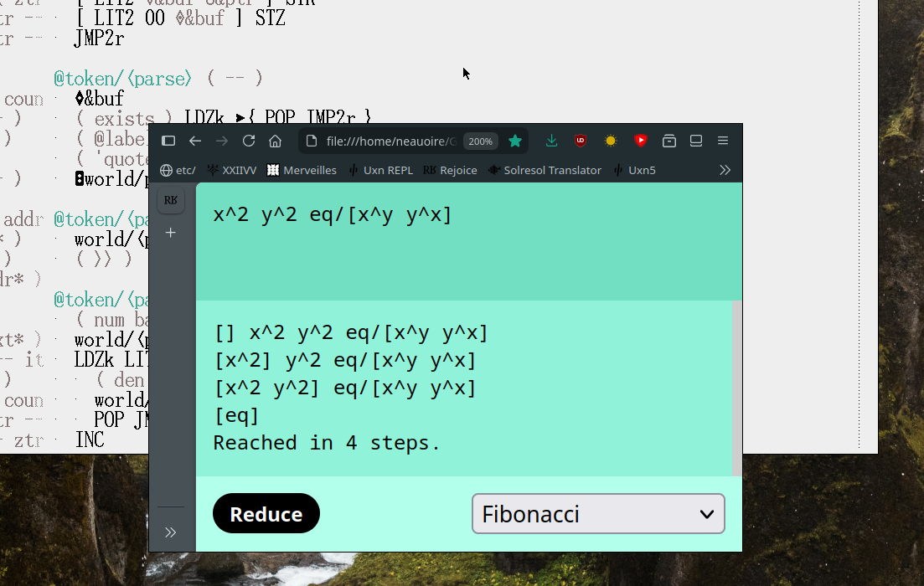Toggle the sidebar with the leftmost toolbar icon
The image size is (924, 586).
(x=168, y=141)
